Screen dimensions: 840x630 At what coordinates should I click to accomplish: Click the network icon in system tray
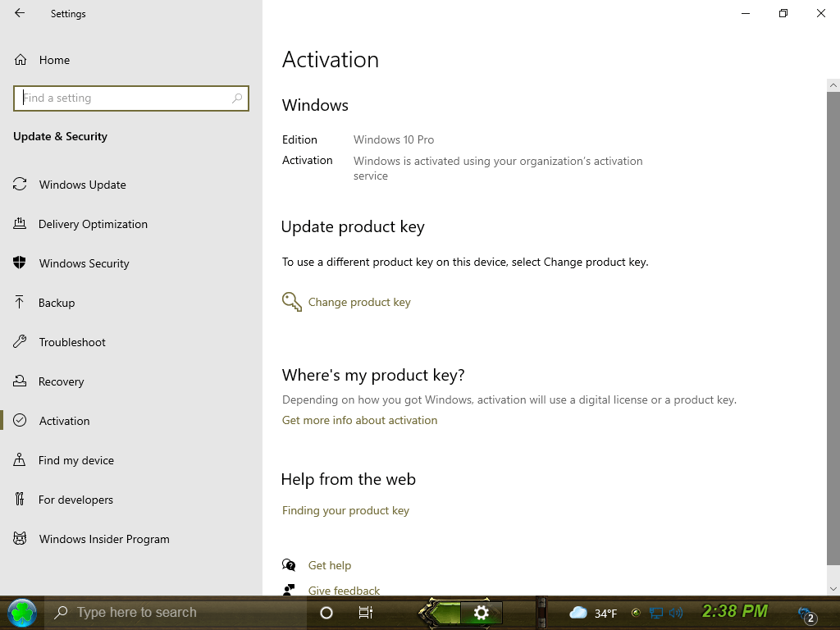[x=655, y=612]
